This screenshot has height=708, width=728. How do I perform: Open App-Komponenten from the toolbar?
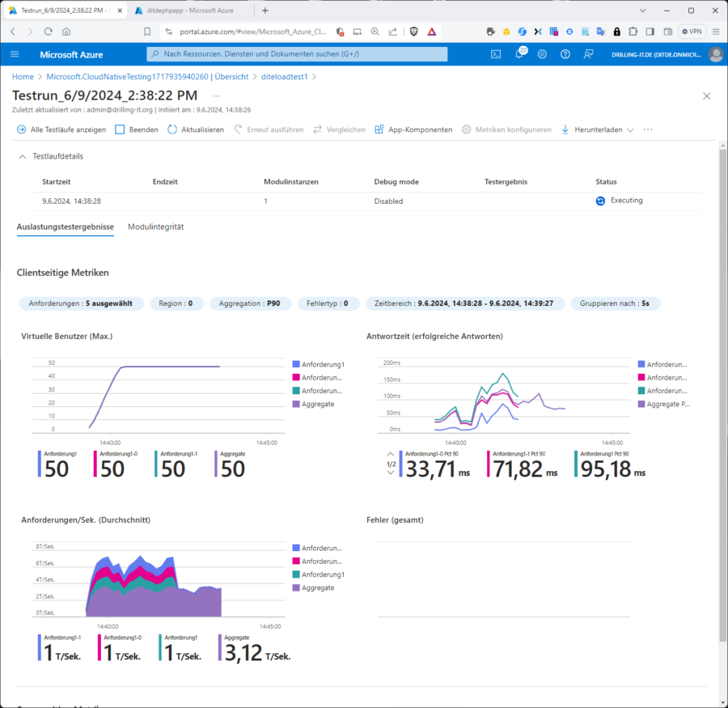(413, 129)
